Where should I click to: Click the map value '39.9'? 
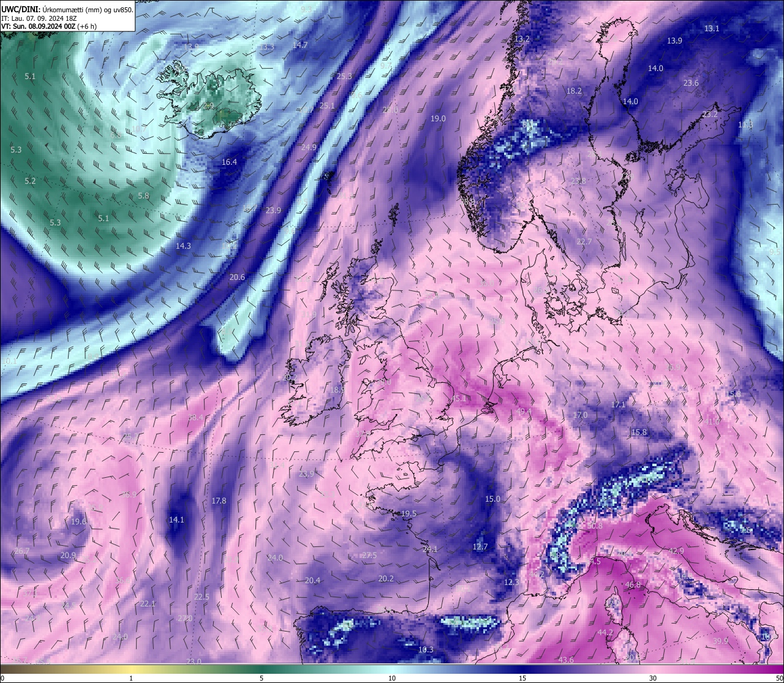[x=720, y=641]
